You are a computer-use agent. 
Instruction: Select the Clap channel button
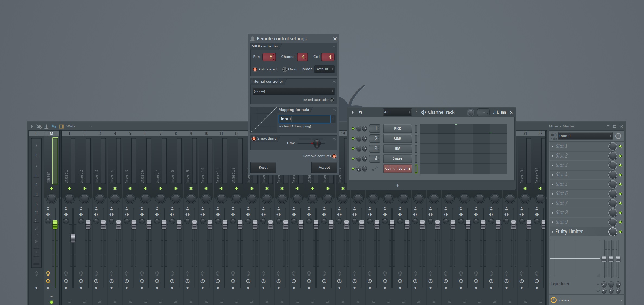tap(397, 139)
